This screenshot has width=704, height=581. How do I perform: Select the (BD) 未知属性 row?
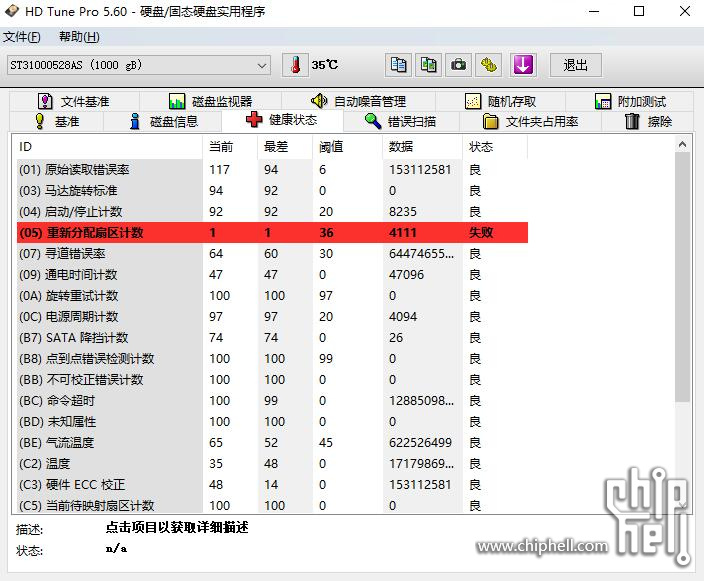pos(272,422)
